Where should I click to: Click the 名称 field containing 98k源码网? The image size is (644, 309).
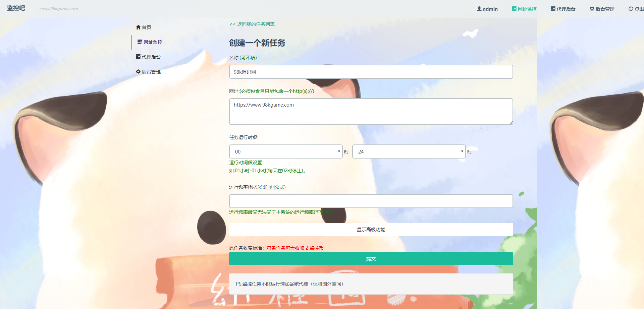(371, 72)
